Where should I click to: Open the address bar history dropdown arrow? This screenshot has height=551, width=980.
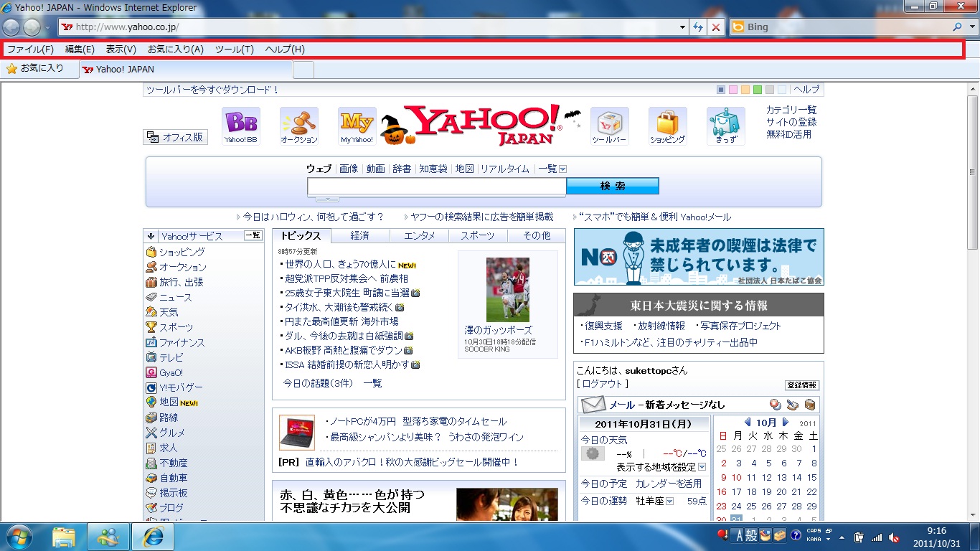click(x=683, y=27)
